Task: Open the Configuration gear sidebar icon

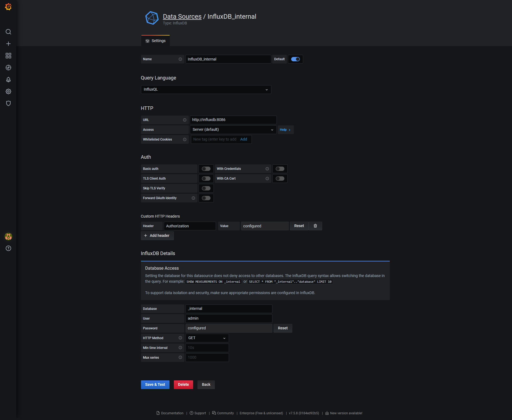Action: click(x=8, y=91)
